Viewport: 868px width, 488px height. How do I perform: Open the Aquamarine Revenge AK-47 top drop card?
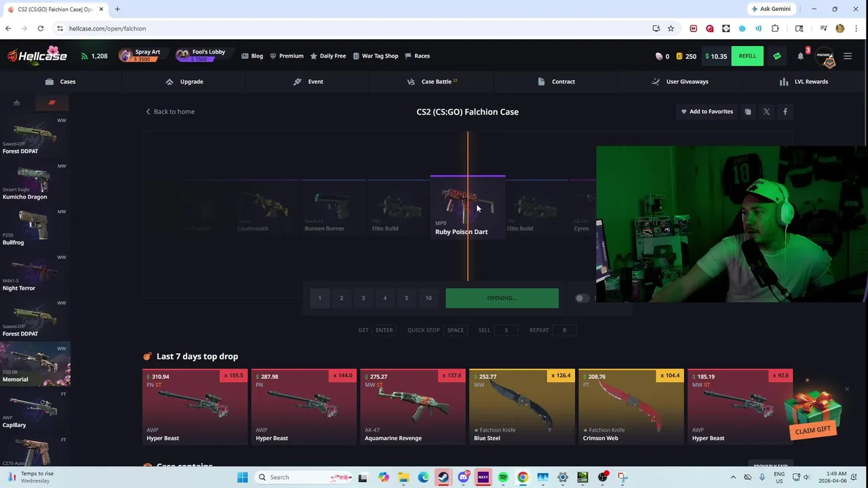413,407
